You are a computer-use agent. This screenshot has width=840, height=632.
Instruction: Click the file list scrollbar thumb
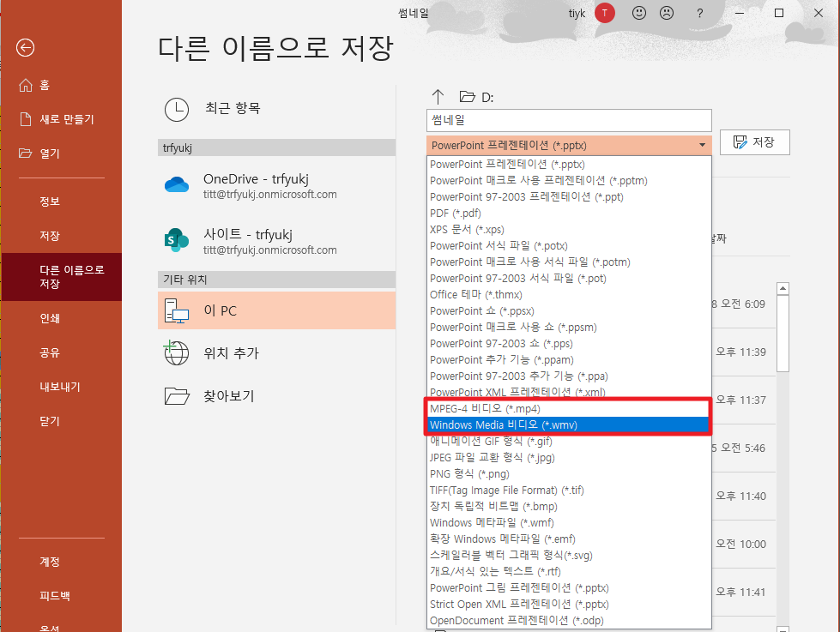coord(783,333)
